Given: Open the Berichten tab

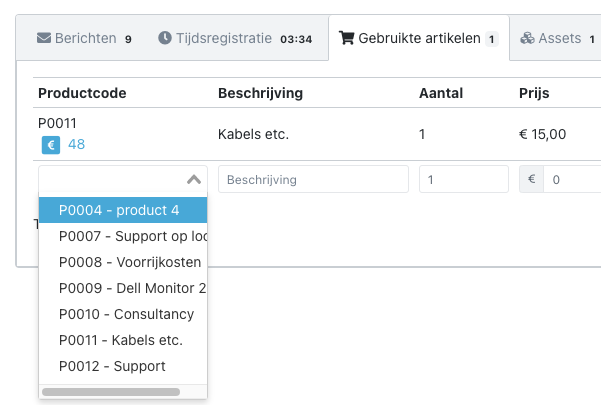Looking at the screenshot, I should click(84, 38).
